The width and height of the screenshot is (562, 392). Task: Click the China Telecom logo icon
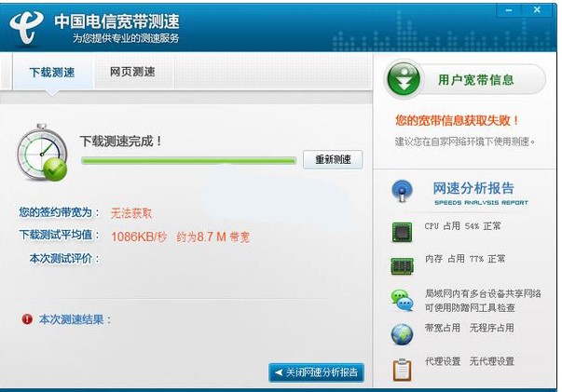point(27,27)
